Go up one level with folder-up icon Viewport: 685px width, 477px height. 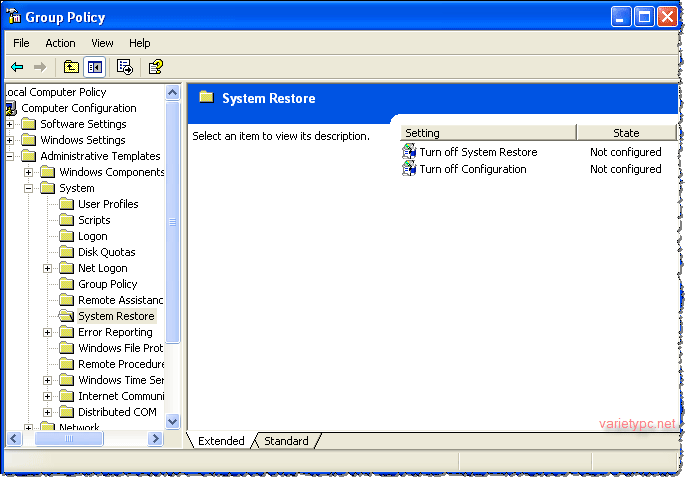pos(71,67)
